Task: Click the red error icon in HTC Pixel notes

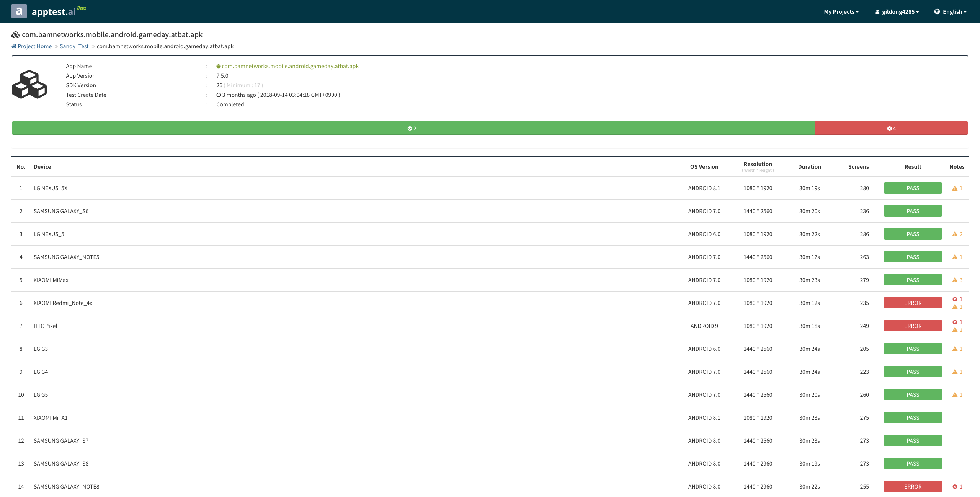Action: click(955, 322)
